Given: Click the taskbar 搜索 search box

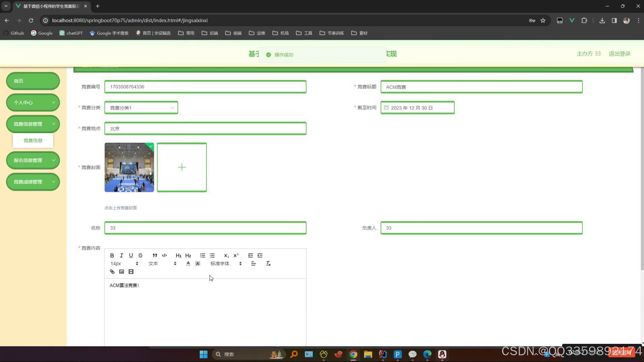Looking at the screenshot, I should click(249, 354).
